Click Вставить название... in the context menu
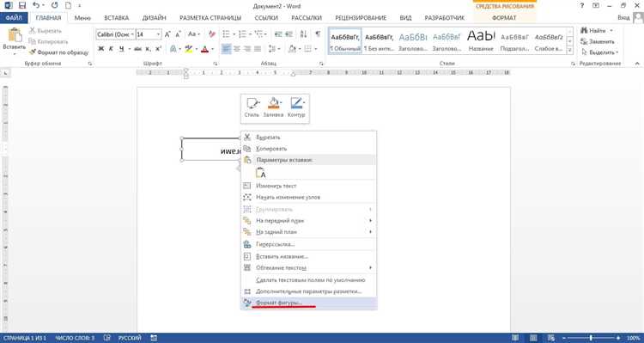 point(309,256)
